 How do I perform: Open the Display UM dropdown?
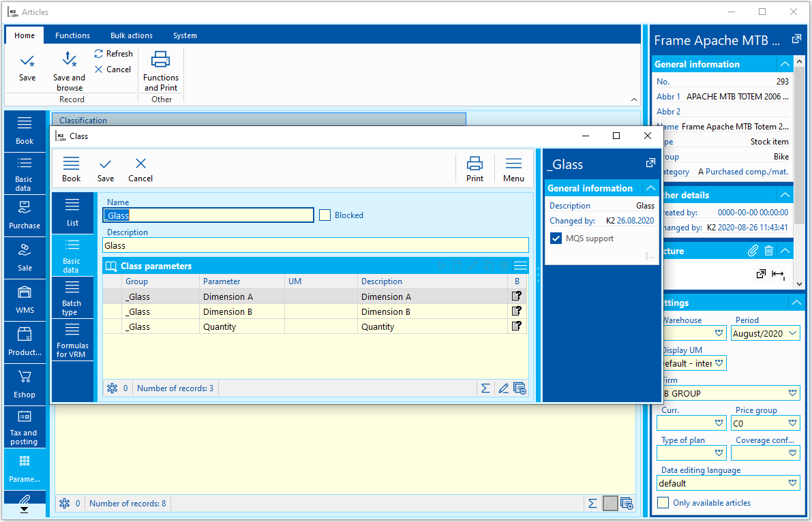[x=719, y=363]
